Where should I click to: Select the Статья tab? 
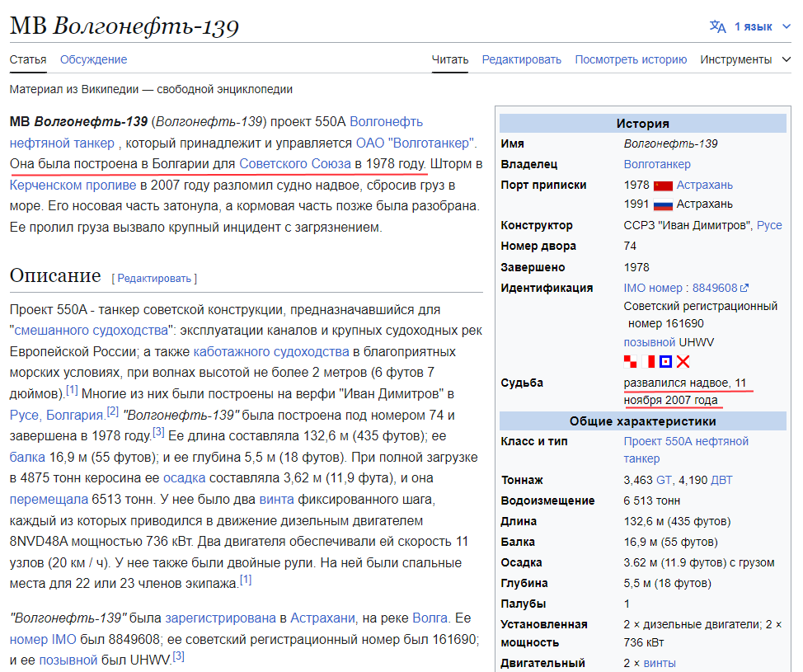coord(27,59)
